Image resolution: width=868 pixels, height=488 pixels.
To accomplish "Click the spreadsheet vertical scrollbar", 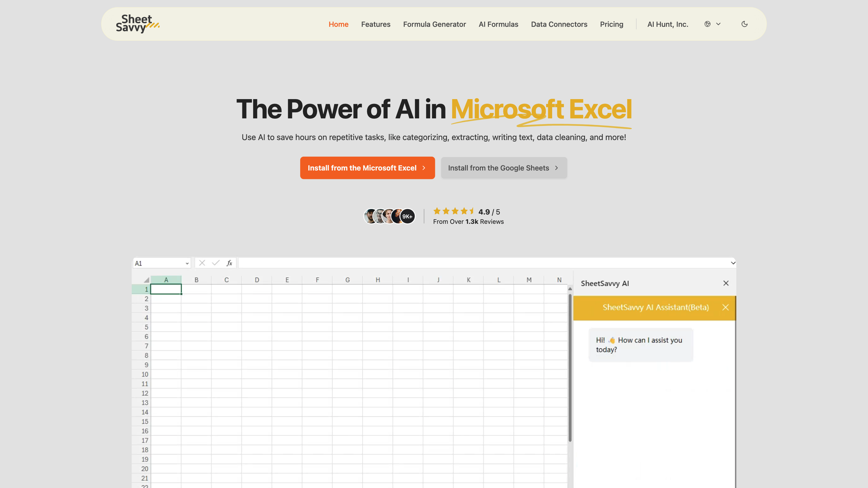I will point(570,367).
